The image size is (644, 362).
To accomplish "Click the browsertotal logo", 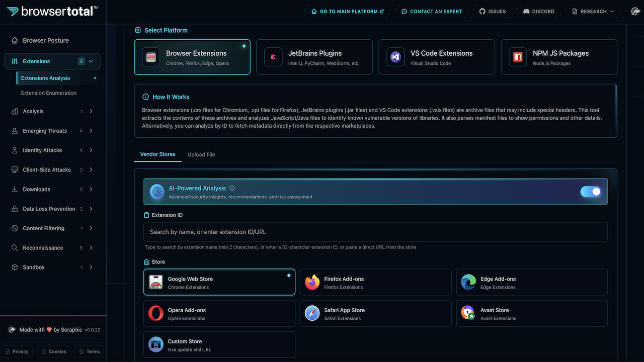I will [x=52, y=11].
